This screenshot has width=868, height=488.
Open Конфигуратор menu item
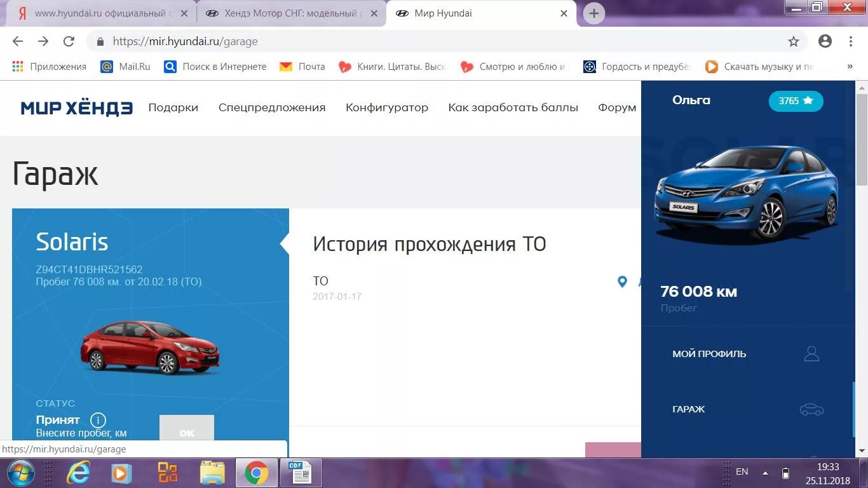click(x=387, y=107)
